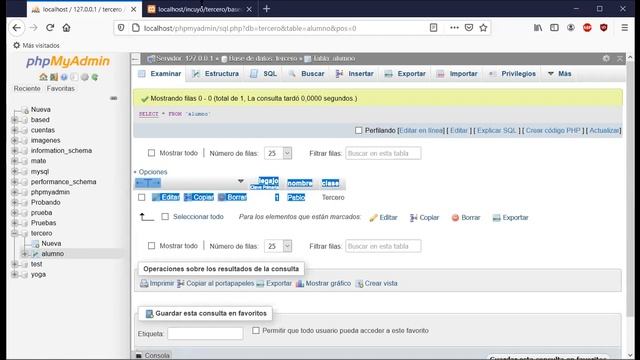This screenshot has width=640, height=360.
Task: Click the shield extension icon
Action: [604, 28]
